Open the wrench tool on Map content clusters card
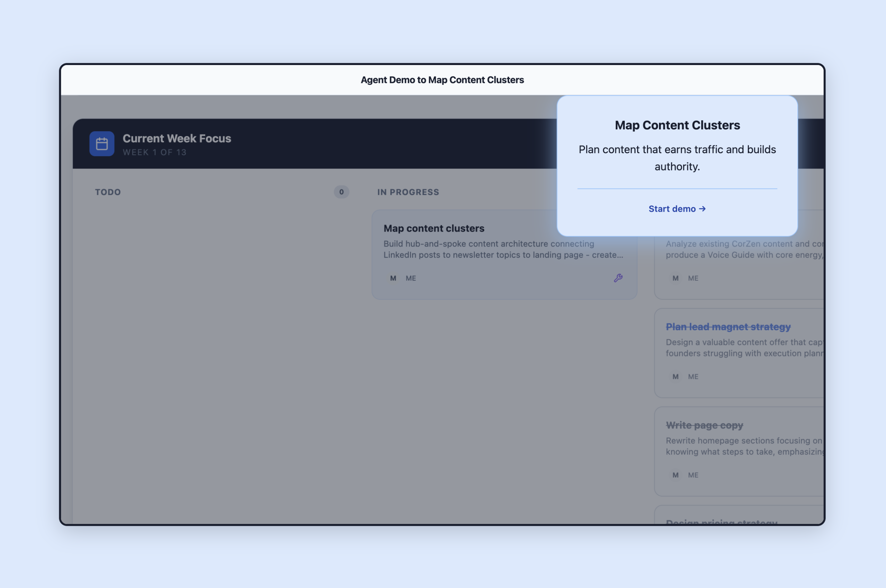Image resolution: width=886 pixels, height=588 pixels. pos(618,277)
